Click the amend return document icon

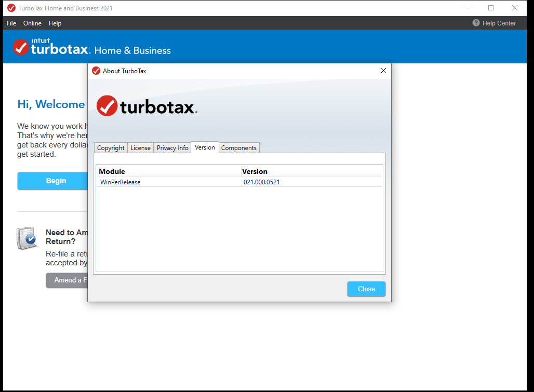(26, 238)
